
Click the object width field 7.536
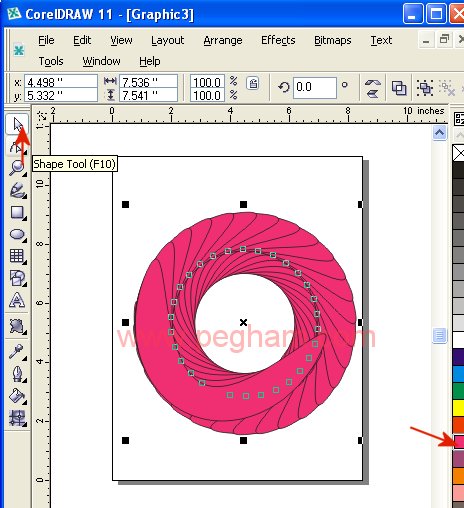148,82
